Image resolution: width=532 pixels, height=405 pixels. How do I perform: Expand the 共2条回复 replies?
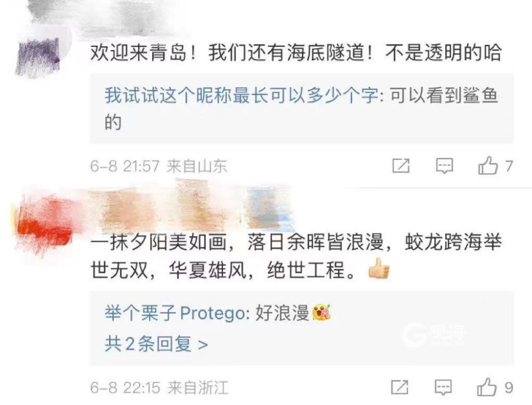156,344
